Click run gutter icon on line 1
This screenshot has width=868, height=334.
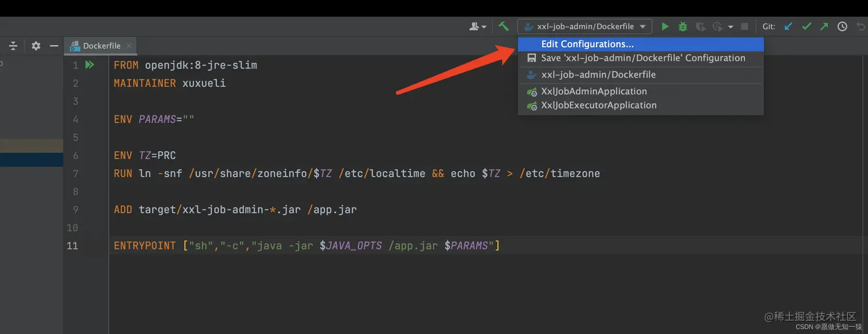(90, 65)
